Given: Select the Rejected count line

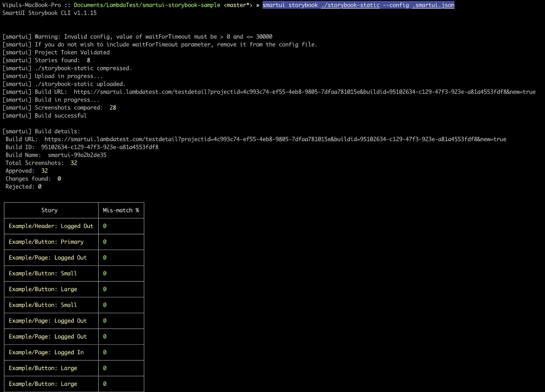Looking at the screenshot, I should pos(23,186).
